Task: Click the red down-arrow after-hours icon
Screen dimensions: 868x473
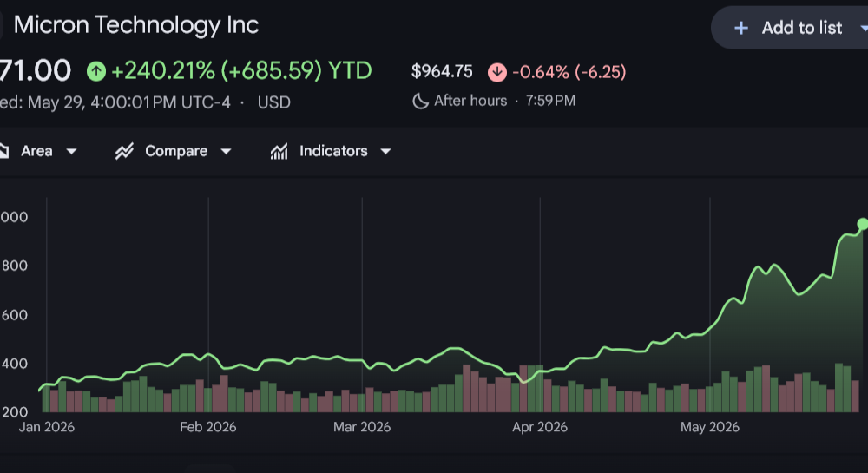Action: (x=497, y=72)
